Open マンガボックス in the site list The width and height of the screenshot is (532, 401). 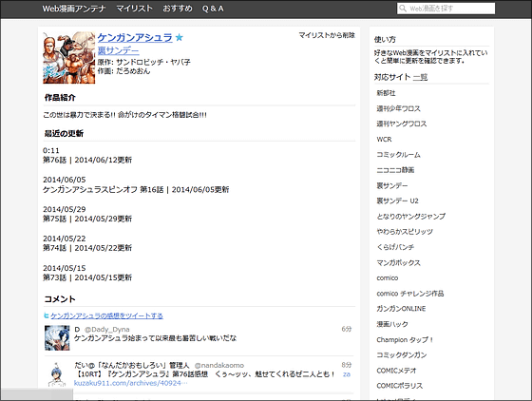pos(398,262)
